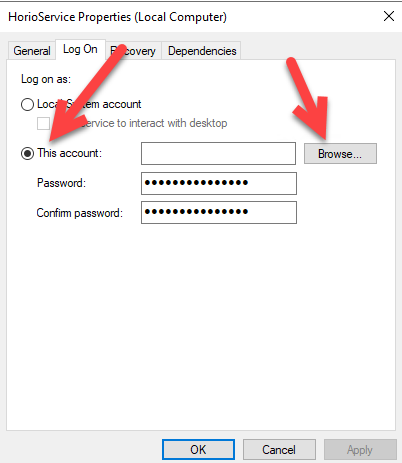
Task: Click the Confirm password: label text
Action: click(80, 213)
